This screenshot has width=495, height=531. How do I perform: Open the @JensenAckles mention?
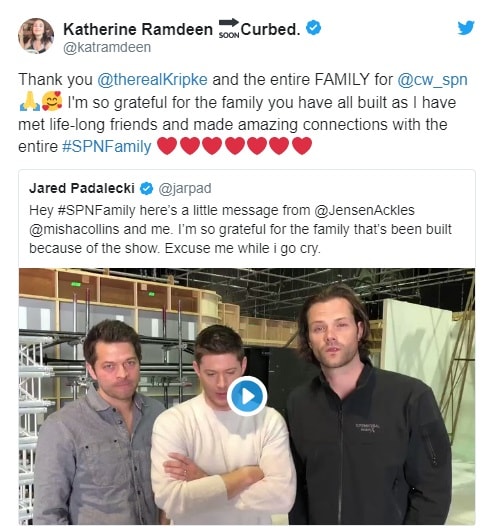click(x=364, y=210)
